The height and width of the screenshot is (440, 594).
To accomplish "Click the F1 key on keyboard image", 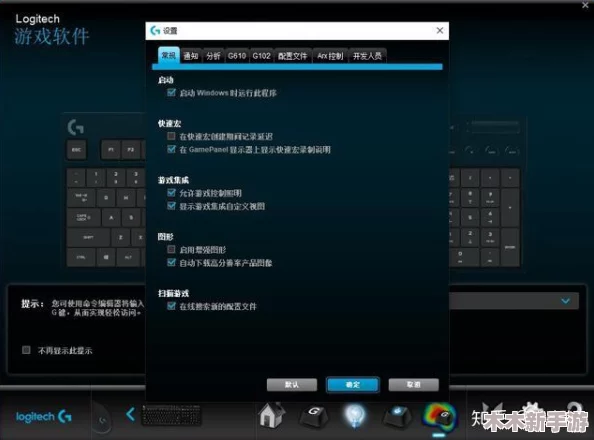I will point(111,150).
